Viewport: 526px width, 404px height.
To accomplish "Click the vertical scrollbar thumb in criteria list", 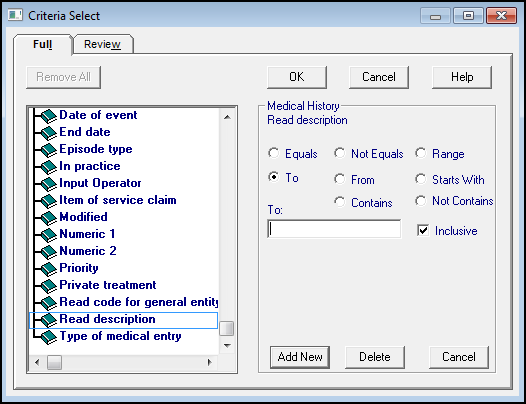I will pos(226,329).
